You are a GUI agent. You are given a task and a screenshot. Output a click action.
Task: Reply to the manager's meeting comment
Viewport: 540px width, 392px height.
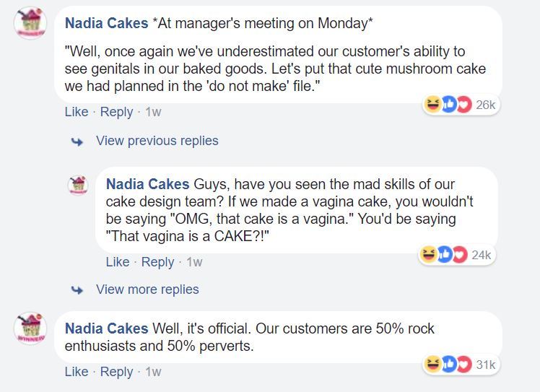click(116, 112)
